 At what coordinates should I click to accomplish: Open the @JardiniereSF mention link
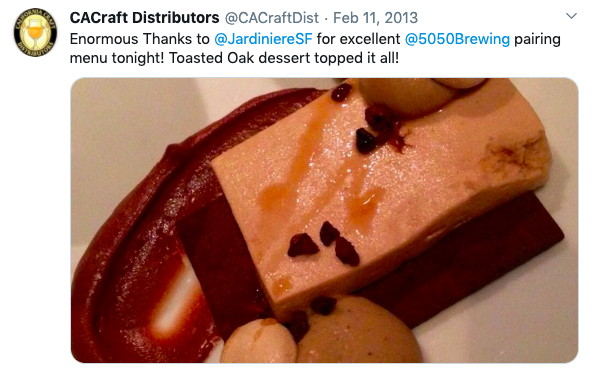pyautogui.click(x=263, y=39)
